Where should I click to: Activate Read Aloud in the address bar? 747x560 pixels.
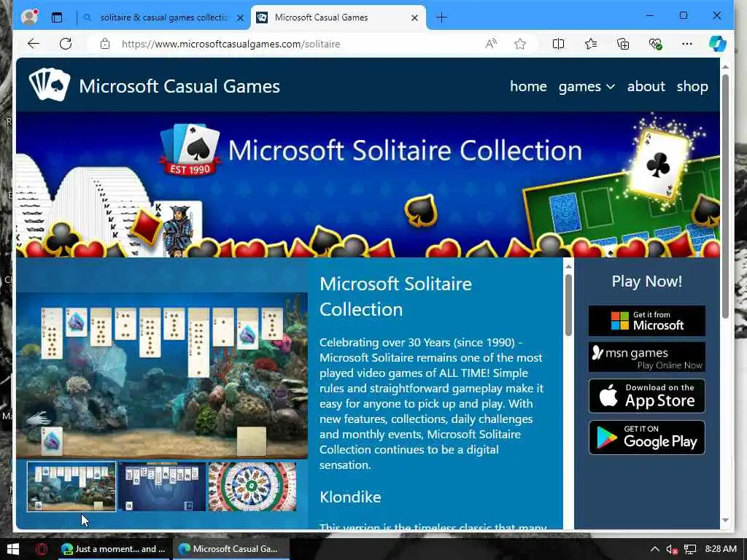click(491, 44)
